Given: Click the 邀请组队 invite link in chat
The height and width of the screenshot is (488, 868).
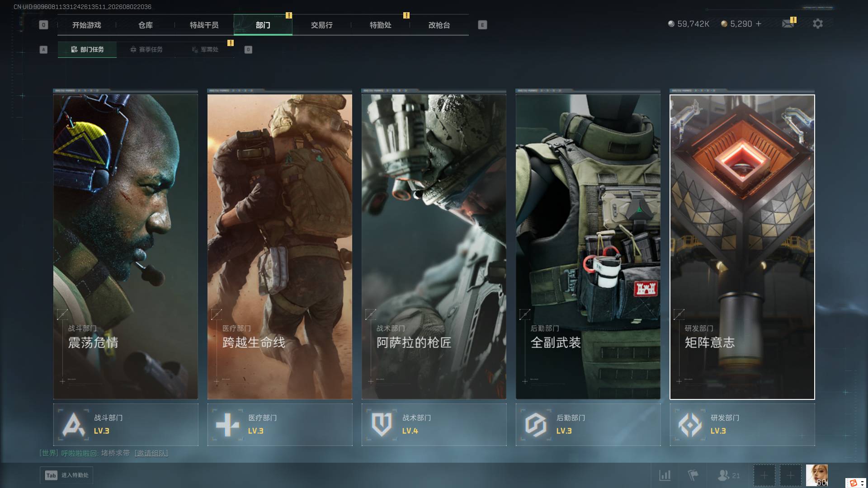Looking at the screenshot, I should [x=151, y=453].
